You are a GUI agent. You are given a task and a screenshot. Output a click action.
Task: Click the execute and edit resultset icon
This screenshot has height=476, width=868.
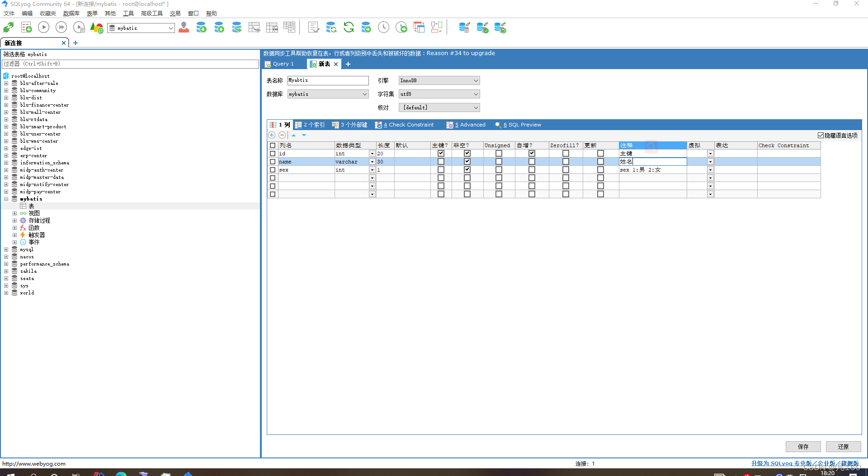pos(79,28)
